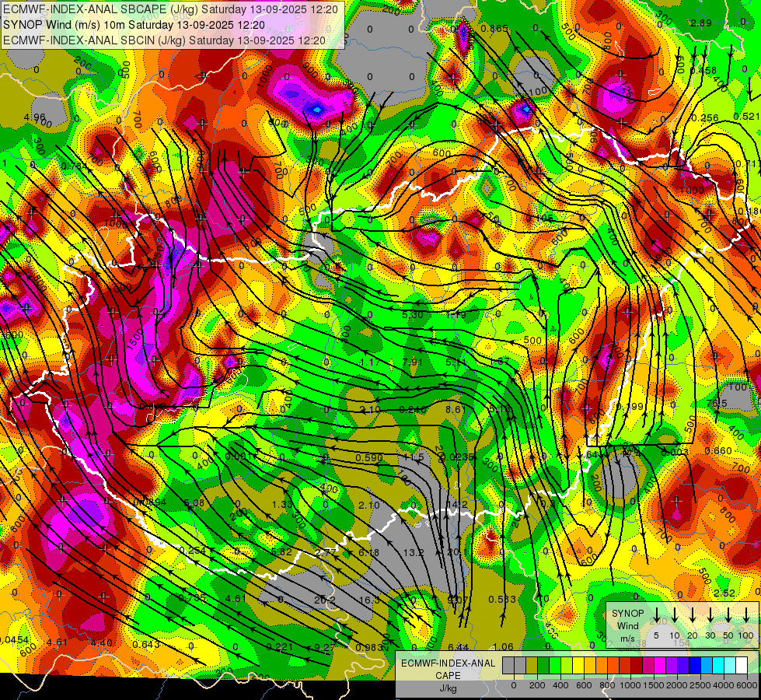Click the SBCAPE header title line

[170, 9]
